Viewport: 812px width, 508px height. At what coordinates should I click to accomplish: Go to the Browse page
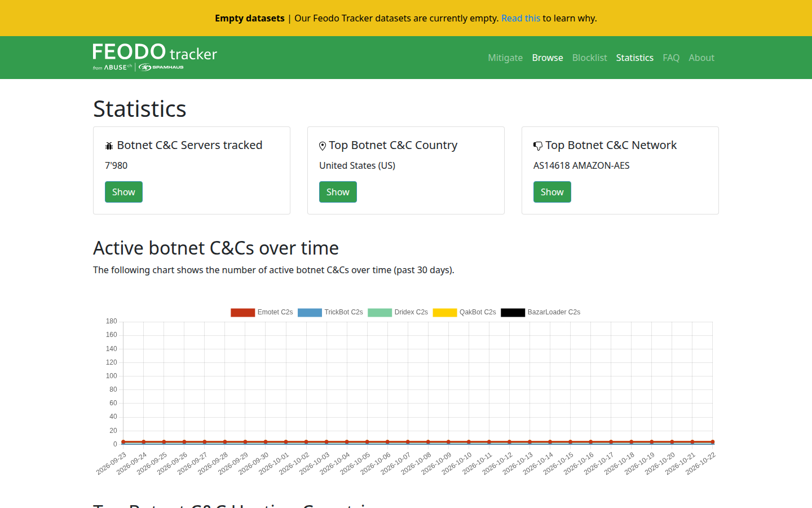click(548, 58)
